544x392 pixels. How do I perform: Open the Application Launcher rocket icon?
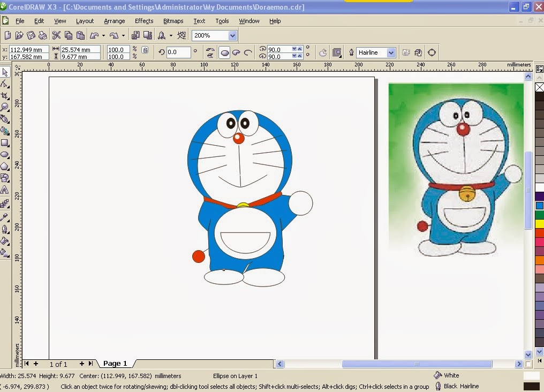click(162, 35)
